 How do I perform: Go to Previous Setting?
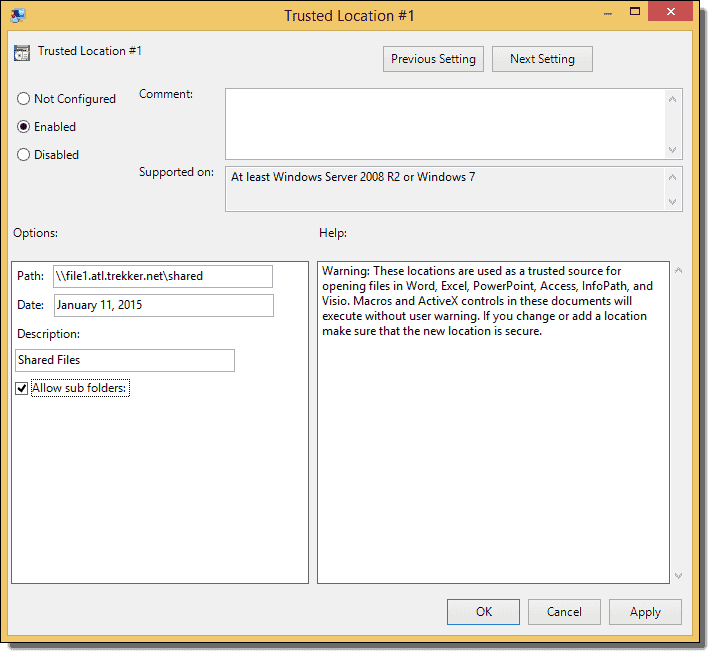(433, 59)
